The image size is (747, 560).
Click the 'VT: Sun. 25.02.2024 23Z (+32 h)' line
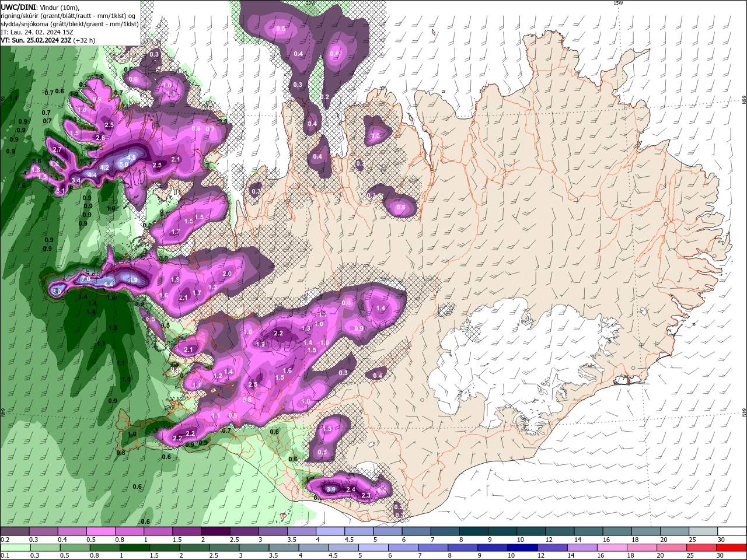coord(48,40)
